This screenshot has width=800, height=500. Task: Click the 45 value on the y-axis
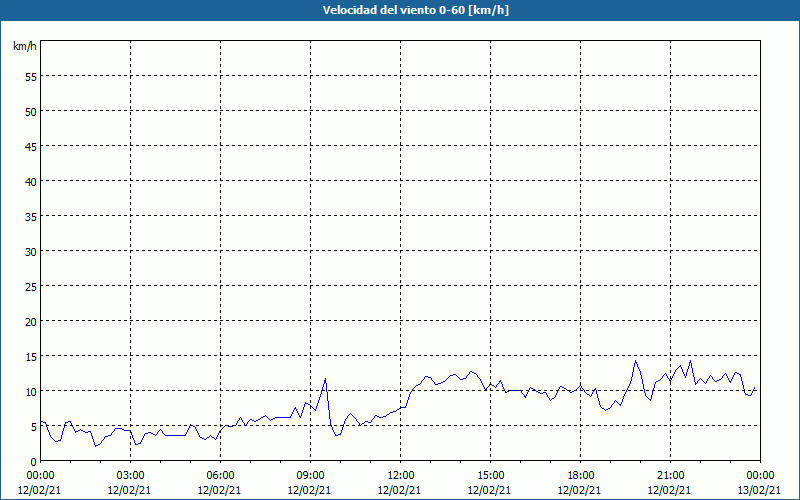click(31, 147)
